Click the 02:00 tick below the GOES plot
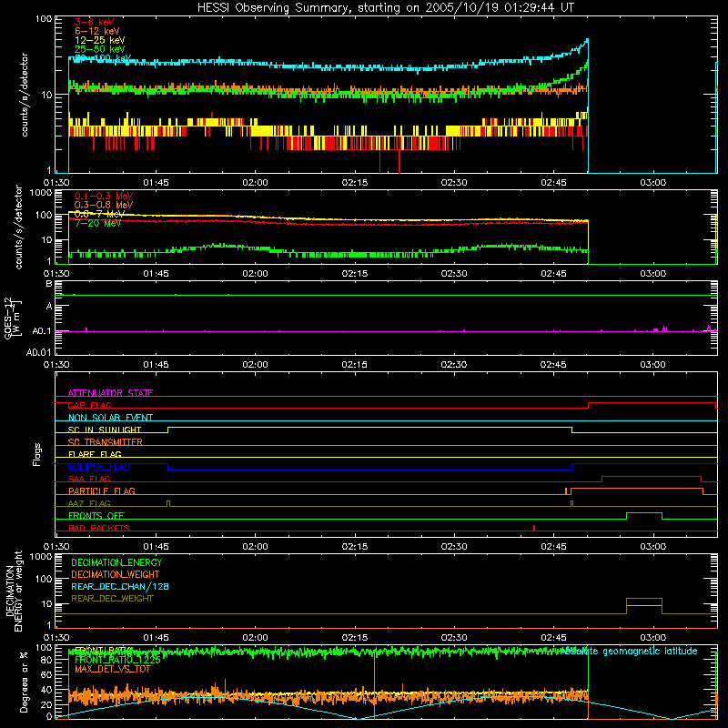The width and height of the screenshot is (728, 728). click(255, 365)
